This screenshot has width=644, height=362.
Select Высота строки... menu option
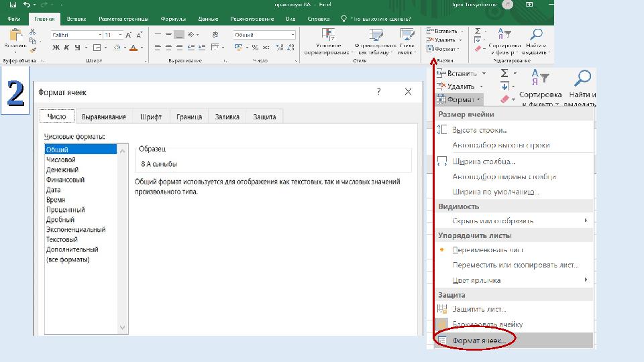point(480,130)
